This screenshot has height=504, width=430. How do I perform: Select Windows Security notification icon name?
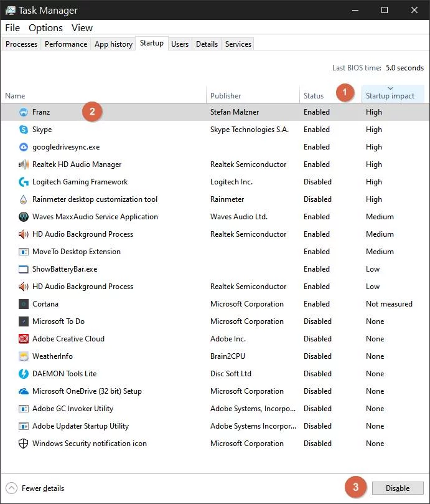(89, 444)
